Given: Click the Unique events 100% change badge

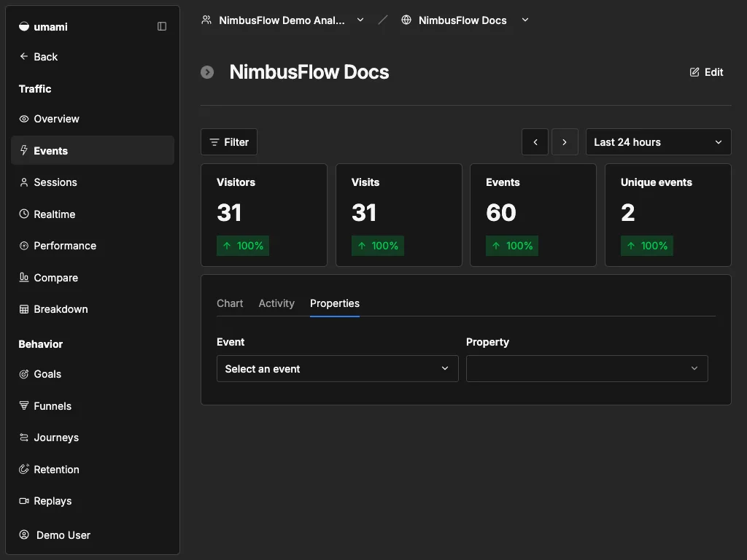Looking at the screenshot, I should coord(647,246).
